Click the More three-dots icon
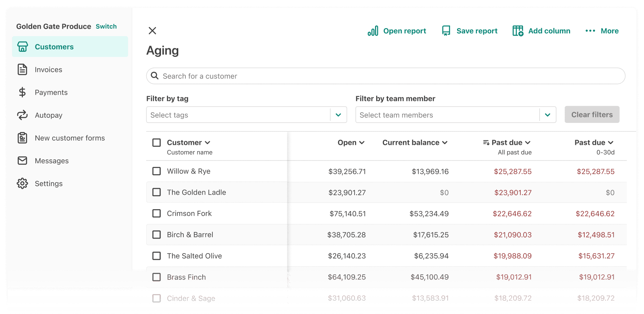This screenshot has width=644, height=314. click(590, 31)
